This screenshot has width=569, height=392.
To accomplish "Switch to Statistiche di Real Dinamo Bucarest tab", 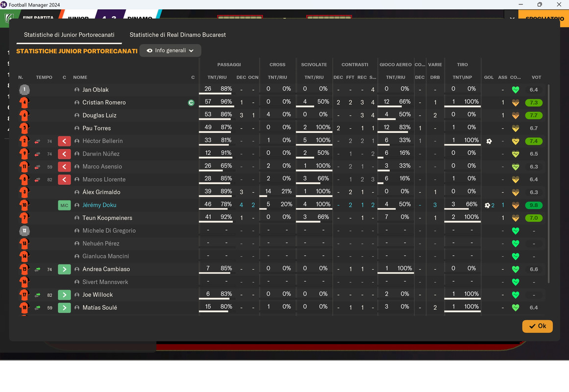I will [177, 35].
